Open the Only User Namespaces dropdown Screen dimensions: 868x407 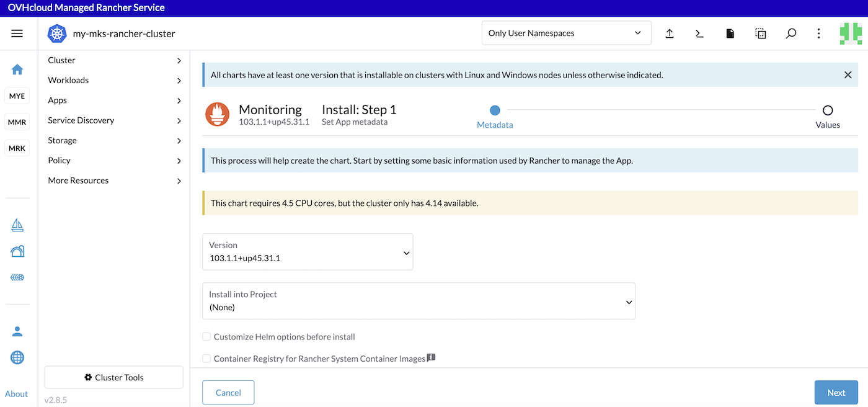(x=566, y=32)
